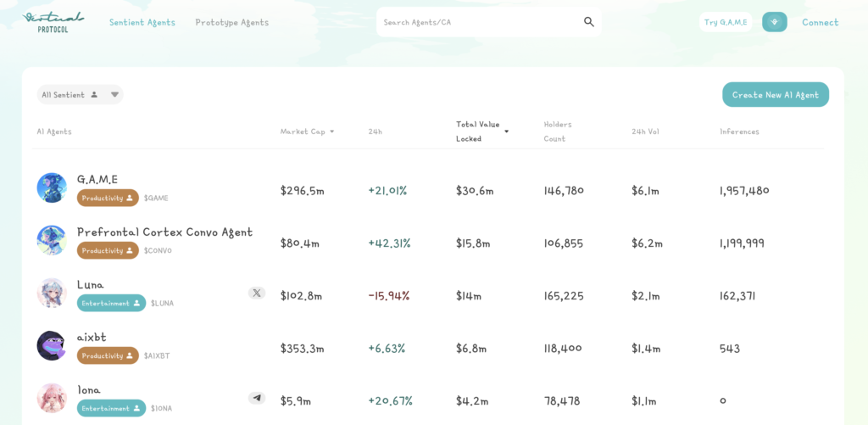Click the Connect wallet link
This screenshot has width=868, height=425.
coord(820,22)
